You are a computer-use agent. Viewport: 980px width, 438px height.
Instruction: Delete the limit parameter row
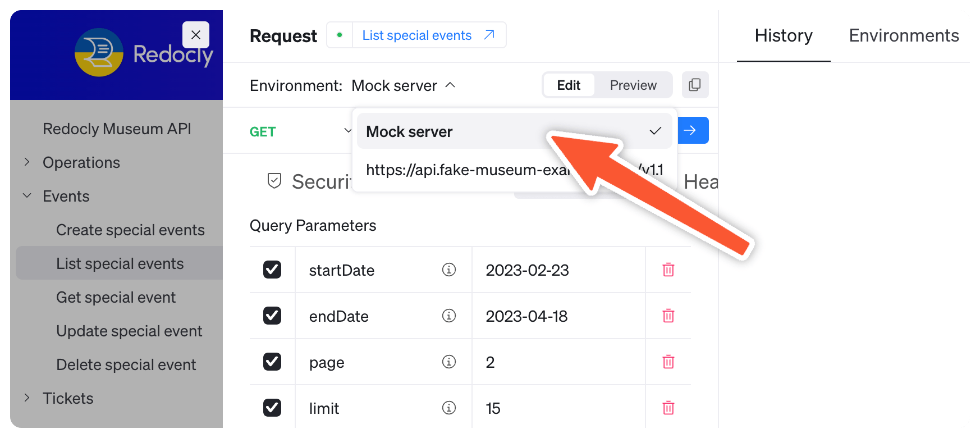click(668, 408)
